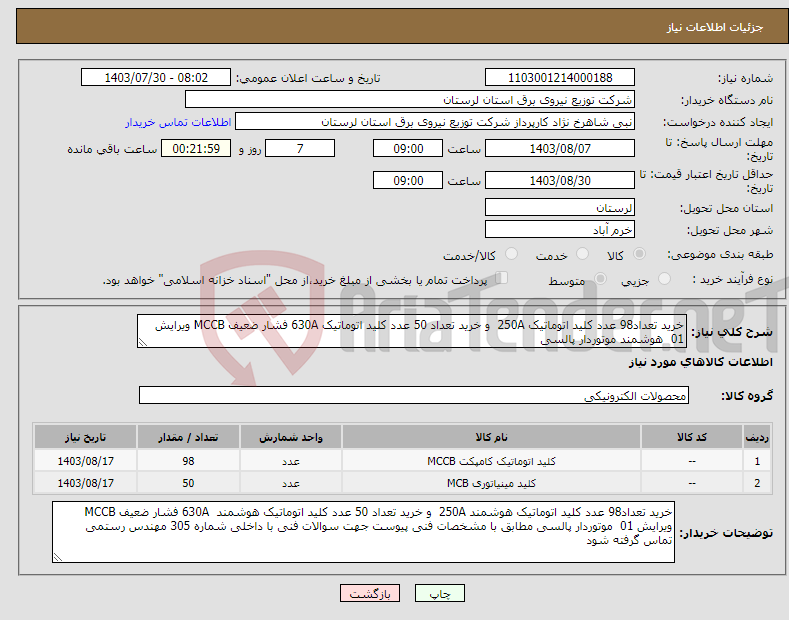Click the شرح کلی نیاز description text area
This screenshot has width=789, height=620.
(x=412, y=331)
